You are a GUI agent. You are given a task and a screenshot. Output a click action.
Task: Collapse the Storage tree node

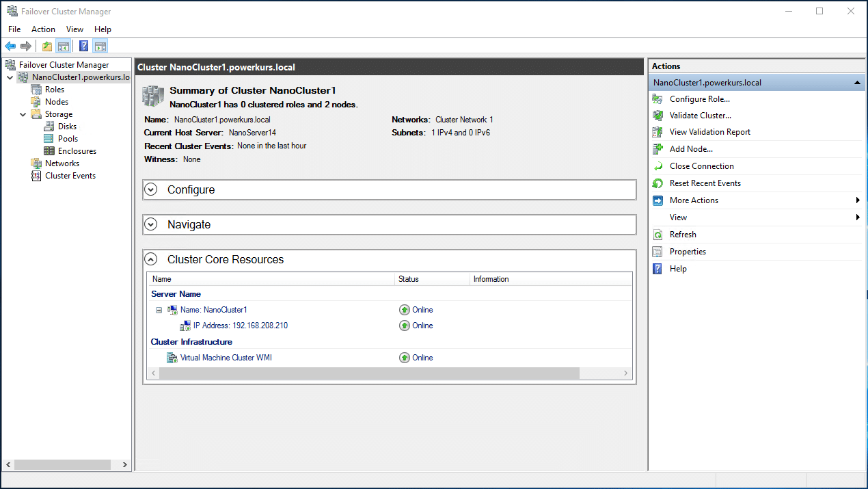coord(23,114)
